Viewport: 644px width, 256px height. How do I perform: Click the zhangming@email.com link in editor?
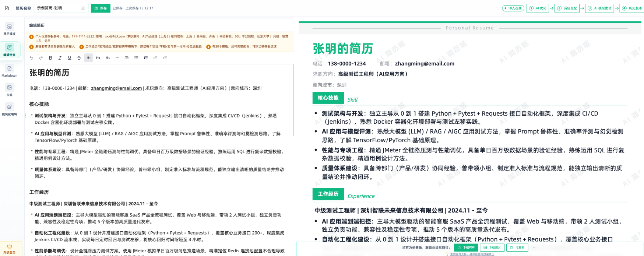point(116,88)
